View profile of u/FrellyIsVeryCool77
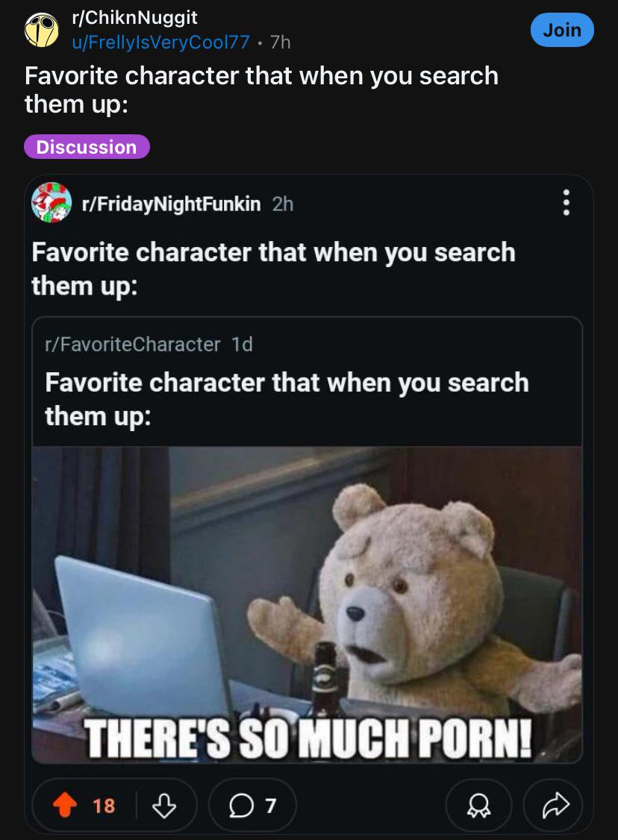This screenshot has height=840, width=618. pos(160,43)
